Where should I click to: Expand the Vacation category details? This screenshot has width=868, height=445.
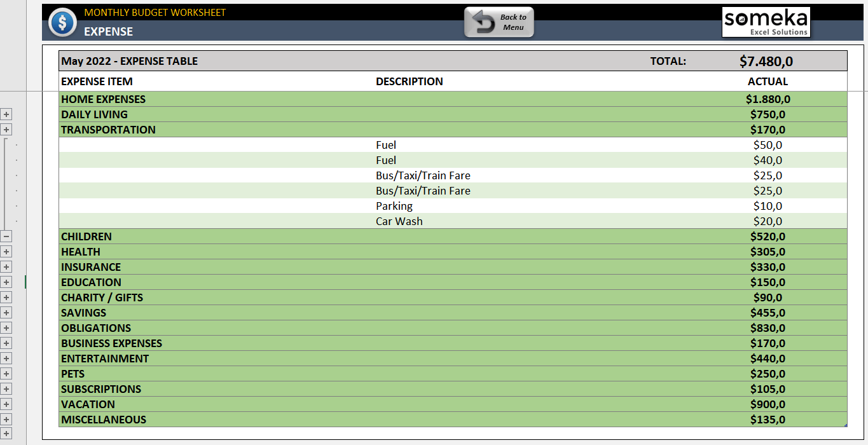[6, 419]
